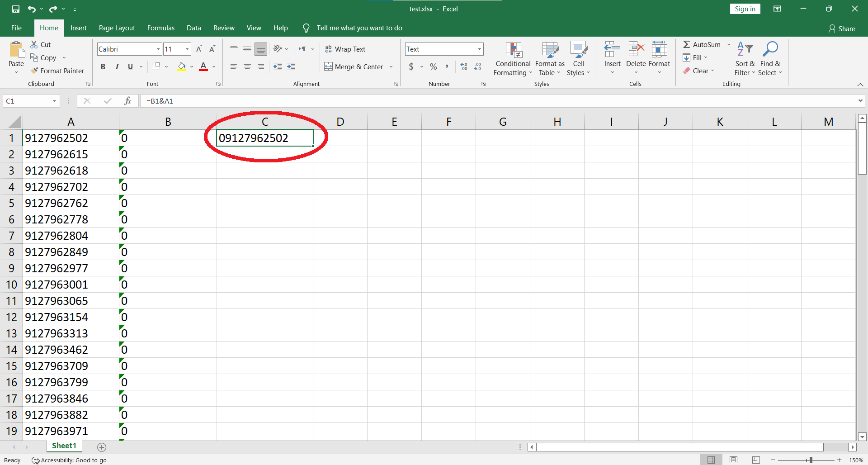Toggle Wrap Text for the cell
Screen dimensions: 868x465
coord(345,49)
